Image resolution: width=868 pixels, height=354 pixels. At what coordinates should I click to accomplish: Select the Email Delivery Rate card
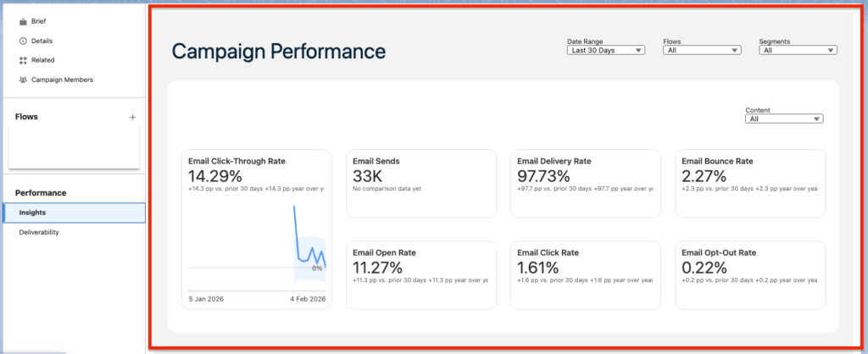tap(583, 183)
